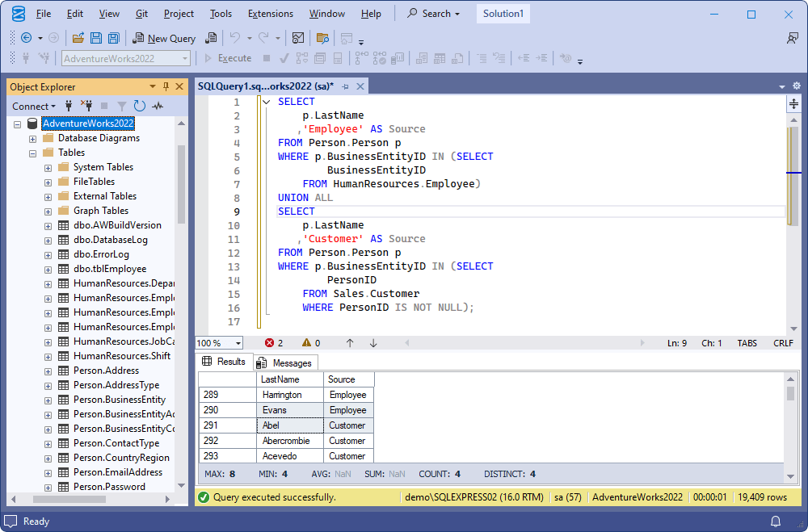This screenshot has width=808, height=532.
Task: Select the Person.EmailAddress table
Action: tap(117, 472)
